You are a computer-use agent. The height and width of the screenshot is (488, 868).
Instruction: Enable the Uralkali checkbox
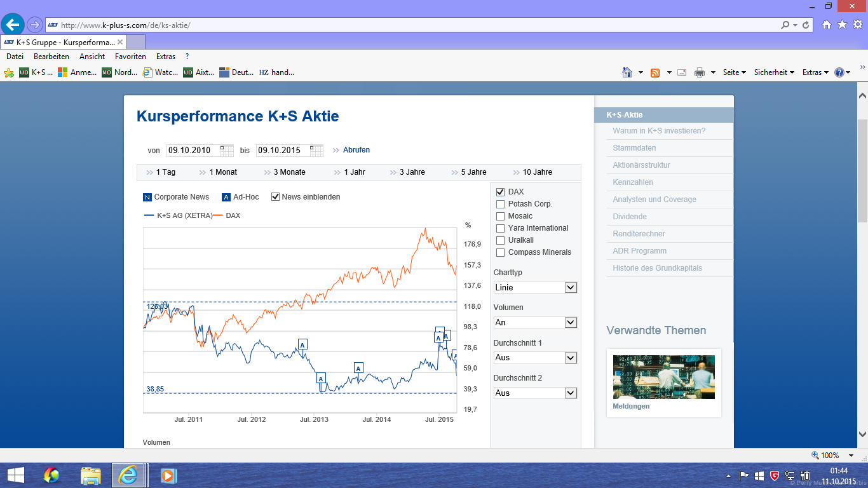500,240
